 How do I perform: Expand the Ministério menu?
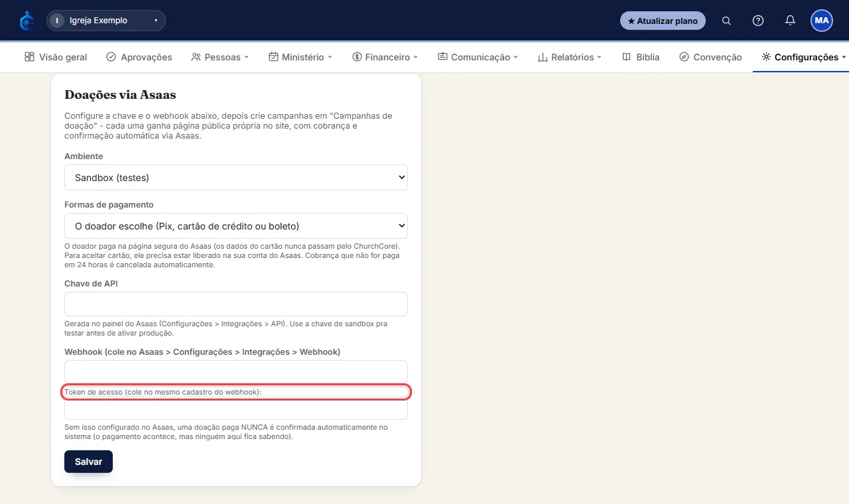point(300,57)
